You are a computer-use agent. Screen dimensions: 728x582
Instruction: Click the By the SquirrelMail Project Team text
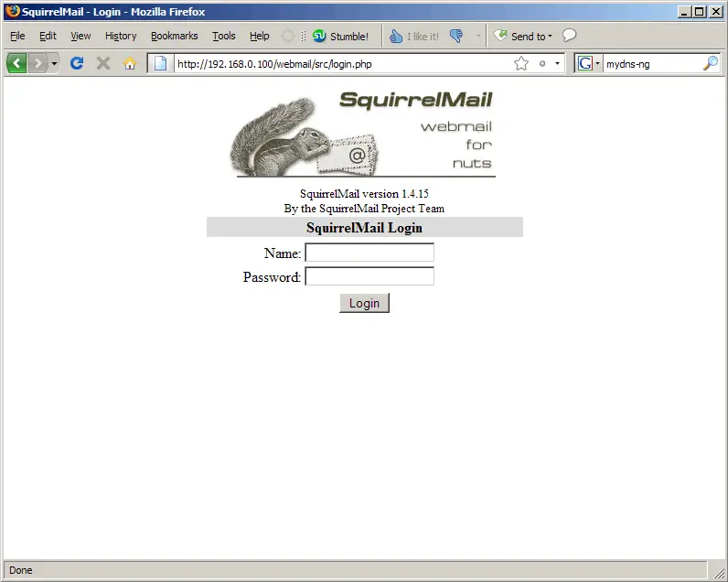point(364,209)
